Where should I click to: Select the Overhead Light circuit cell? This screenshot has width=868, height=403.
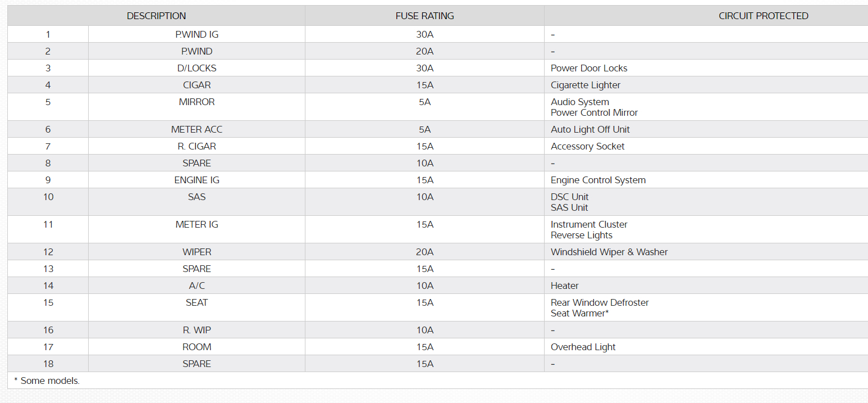[583, 347]
